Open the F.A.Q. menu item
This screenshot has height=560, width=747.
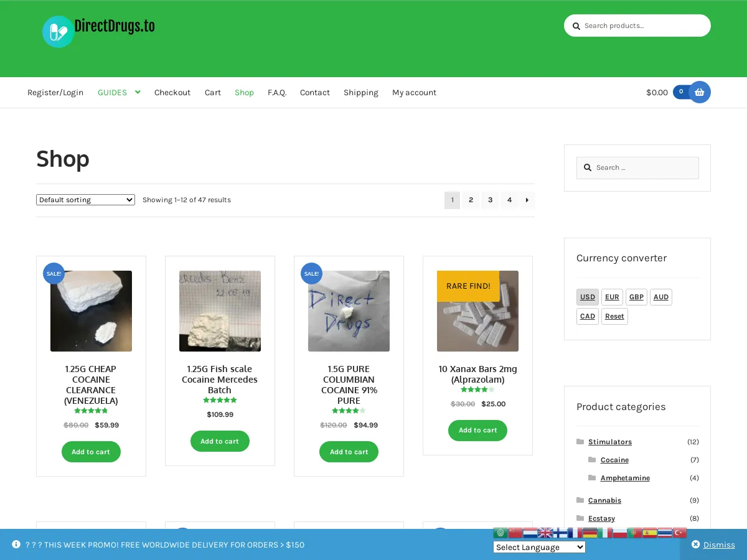point(277,93)
